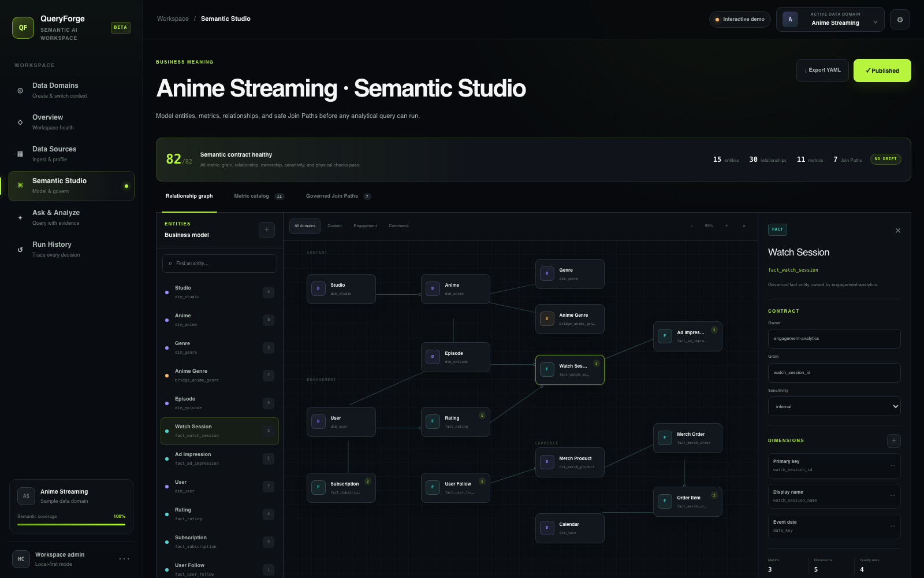
Task: Select the Merch Order node in the graph
Action: point(688,438)
